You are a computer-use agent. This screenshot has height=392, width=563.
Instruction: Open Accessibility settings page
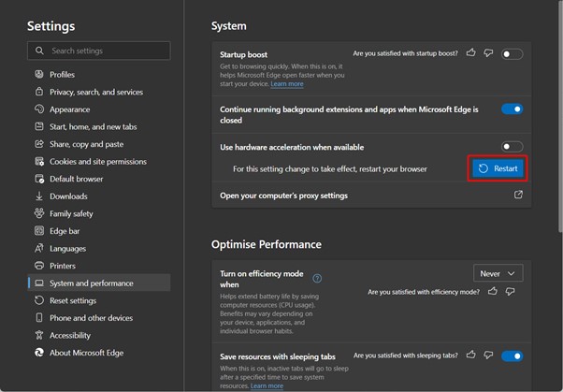point(99,335)
